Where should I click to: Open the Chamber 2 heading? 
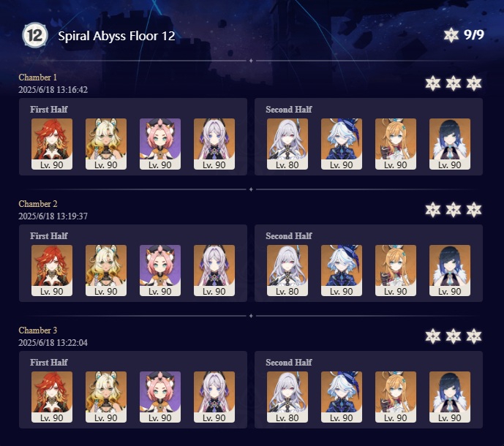(38, 204)
